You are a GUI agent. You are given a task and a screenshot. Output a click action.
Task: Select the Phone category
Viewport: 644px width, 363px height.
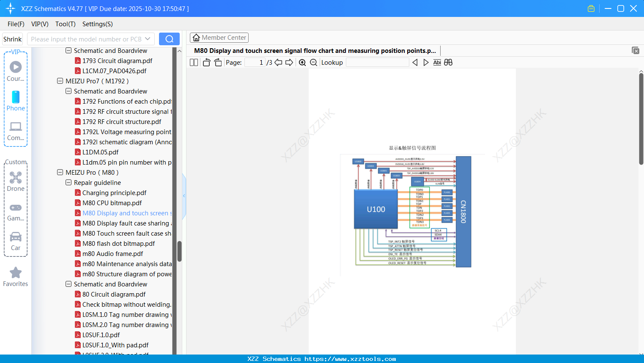pyautogui.click(x=16, y=101)
